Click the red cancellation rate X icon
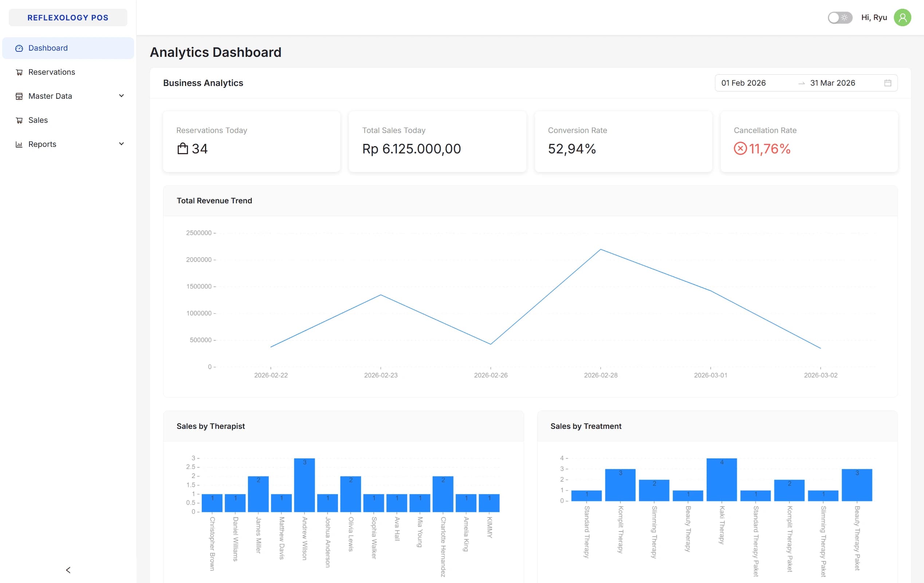 [740, 149]
